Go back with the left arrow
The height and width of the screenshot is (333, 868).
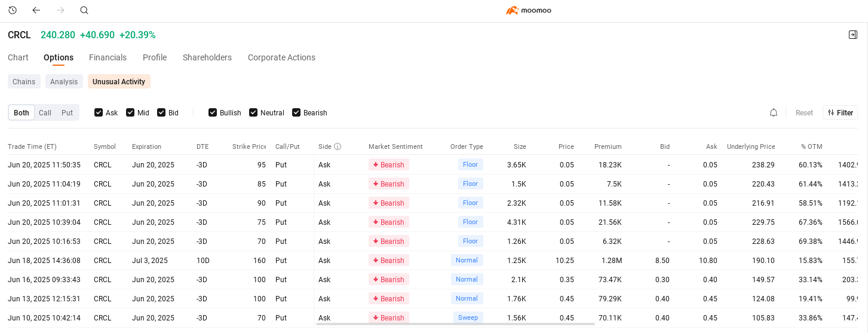36,10
